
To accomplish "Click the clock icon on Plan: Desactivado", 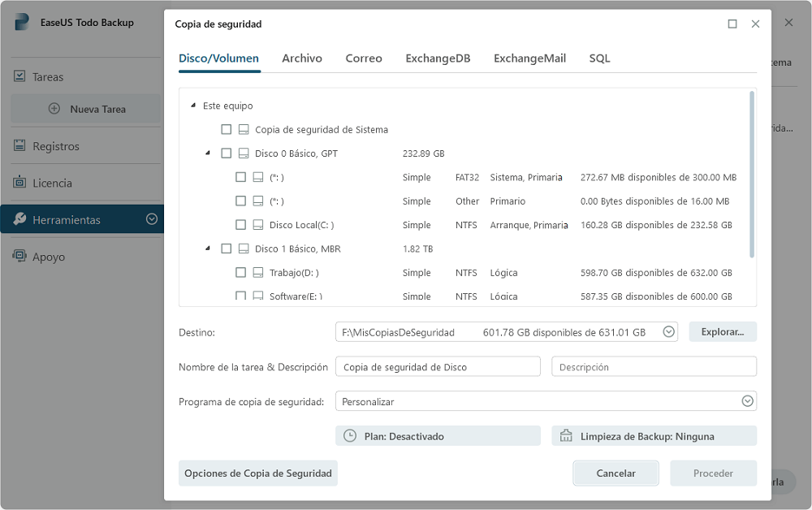I will [x=350, y=436].
